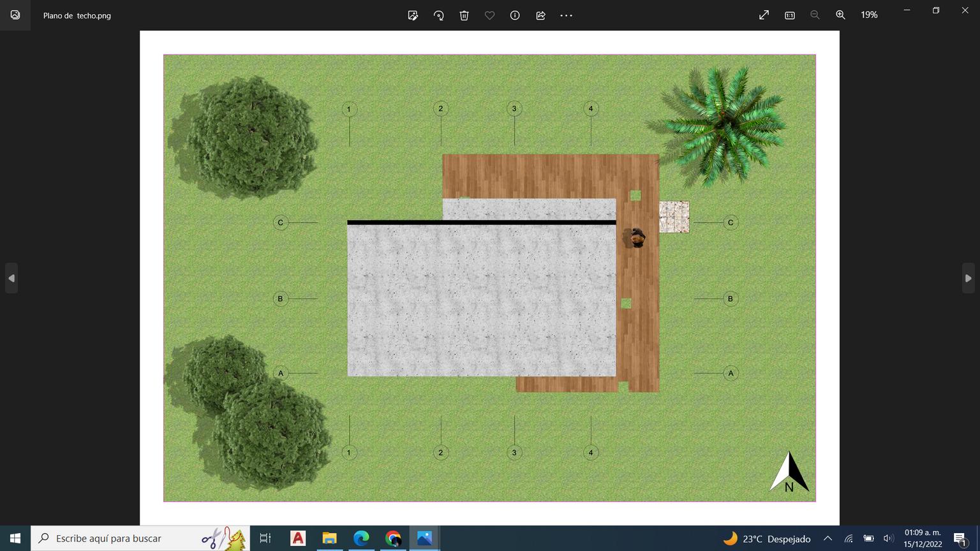The width and height of the screenshot is (980, 551).
Task: Click the Edit image icon
Action: pos(413,15)
